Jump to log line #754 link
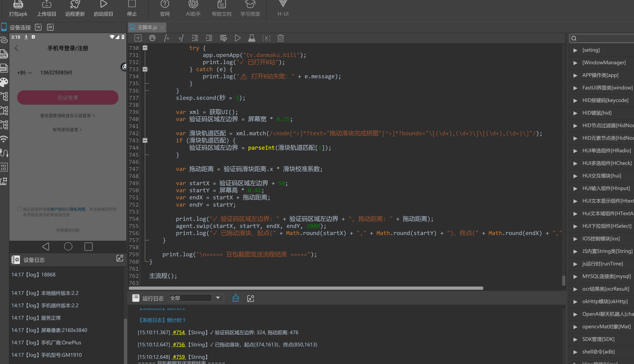The image size is (634, 364). point(179,332)
